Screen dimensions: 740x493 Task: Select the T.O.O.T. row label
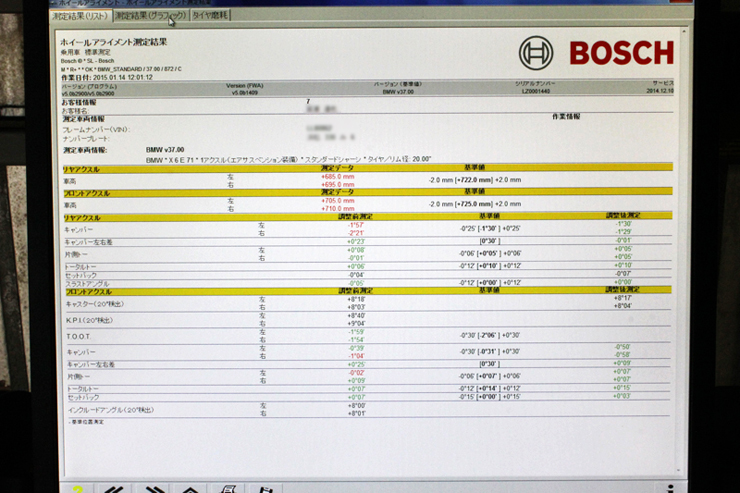(79, 337)
